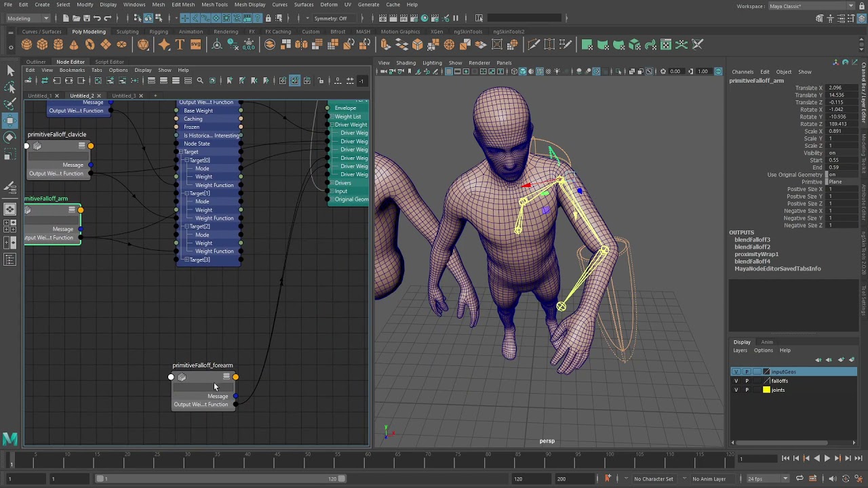Click the polygon sphere shelf icon
868x488 pixels.
[x=26, y=45]
